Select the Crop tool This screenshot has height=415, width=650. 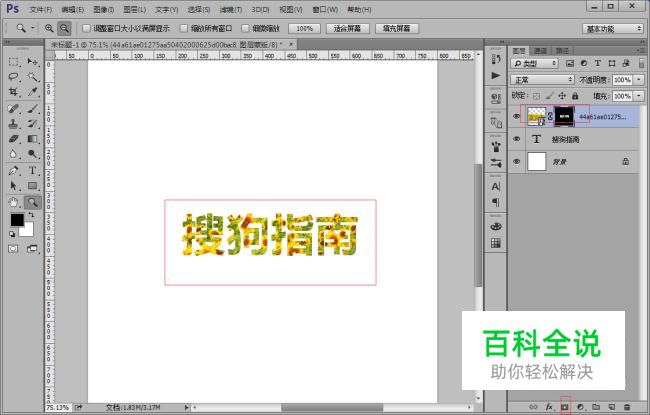tap(13, 92)
